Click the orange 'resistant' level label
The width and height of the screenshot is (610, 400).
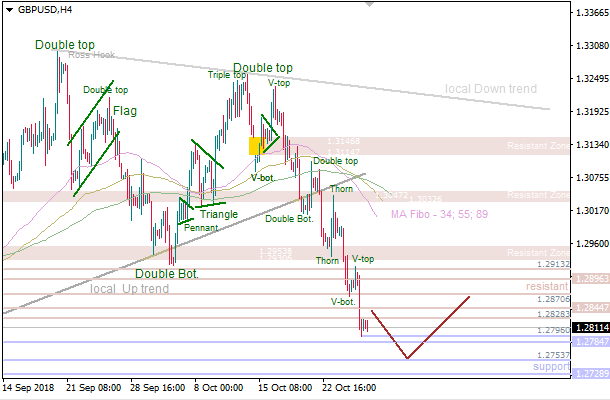(x=547, y=286)
